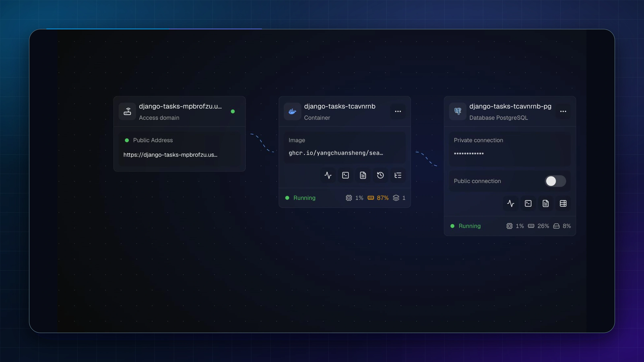Click the ghcr.io/yangchuansheng image name
The width and height of the screenshot is (644, 362).
[336, 153]
